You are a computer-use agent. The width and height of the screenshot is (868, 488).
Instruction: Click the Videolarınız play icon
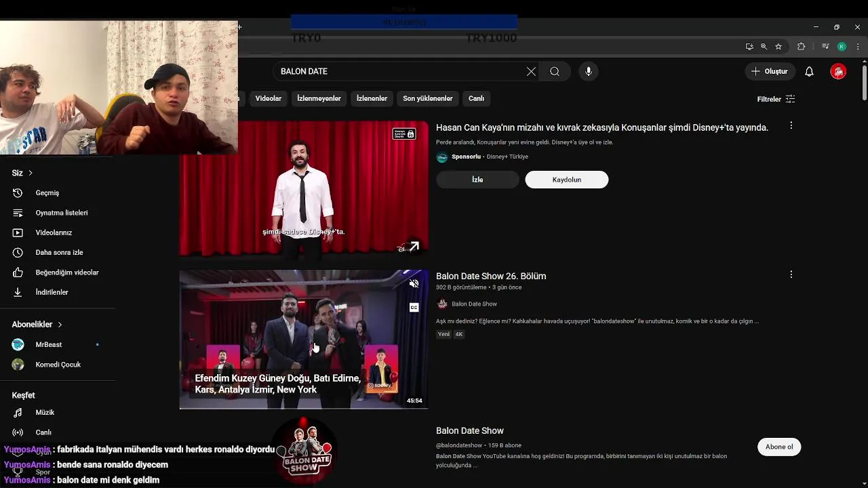click(18, 232)
